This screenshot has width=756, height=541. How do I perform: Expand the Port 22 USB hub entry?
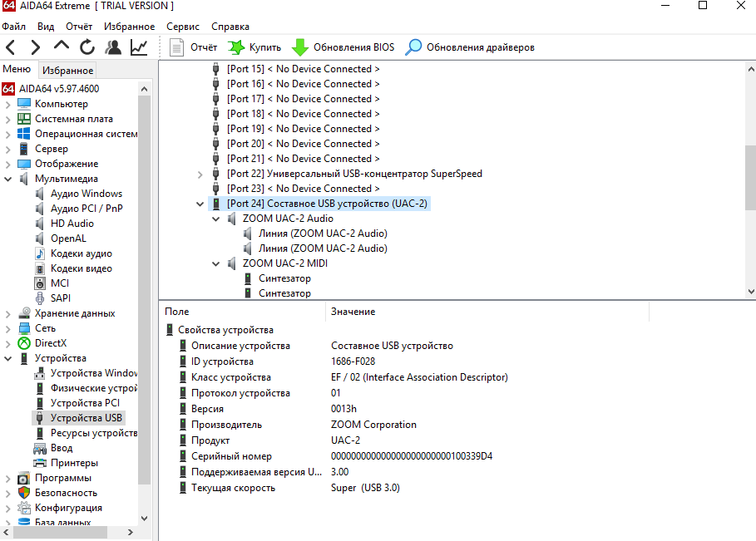[x=200, y=175]
